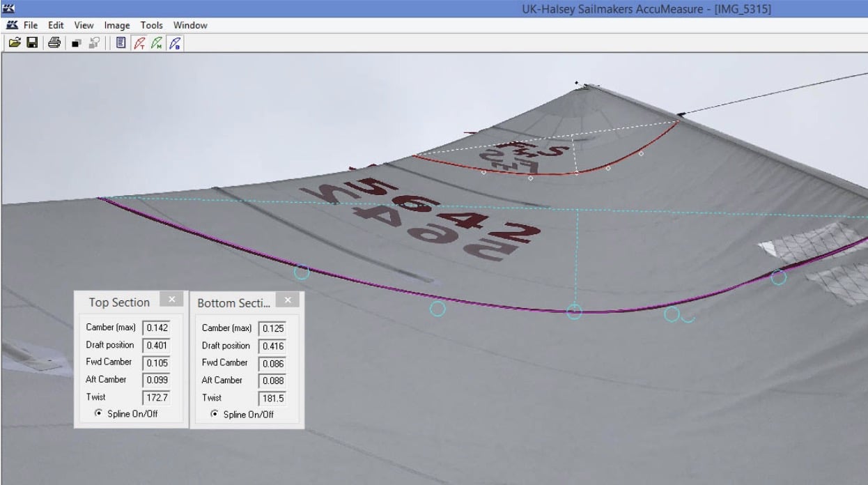This screenshot has height=485, width=868.
Task: Open the Image menu
Action: tap(116, 25)
